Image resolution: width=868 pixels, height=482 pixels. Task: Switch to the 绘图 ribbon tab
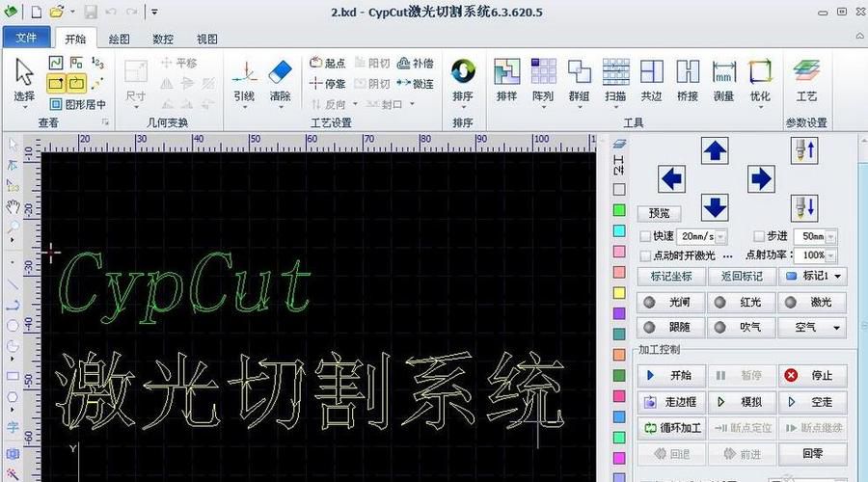(119, 39)
